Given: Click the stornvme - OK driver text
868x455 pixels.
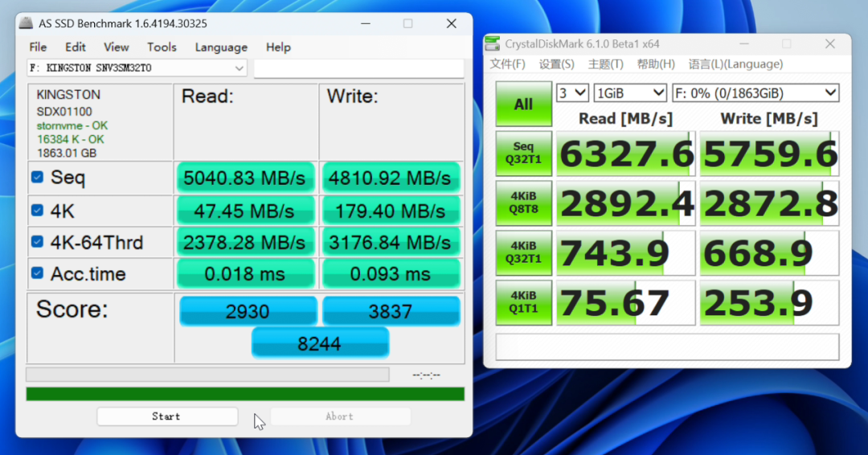Looking at the screenshot, I should coord(72,125).
